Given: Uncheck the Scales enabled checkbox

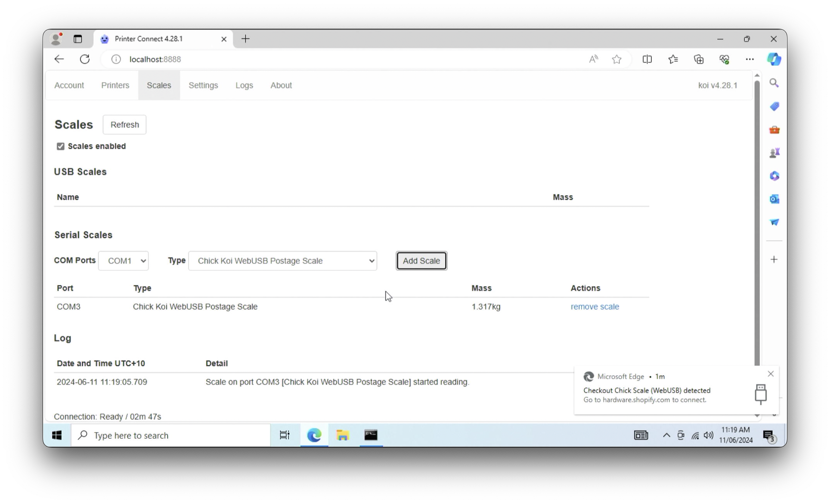Looking at the screenshot, I should tap(61, 146).
